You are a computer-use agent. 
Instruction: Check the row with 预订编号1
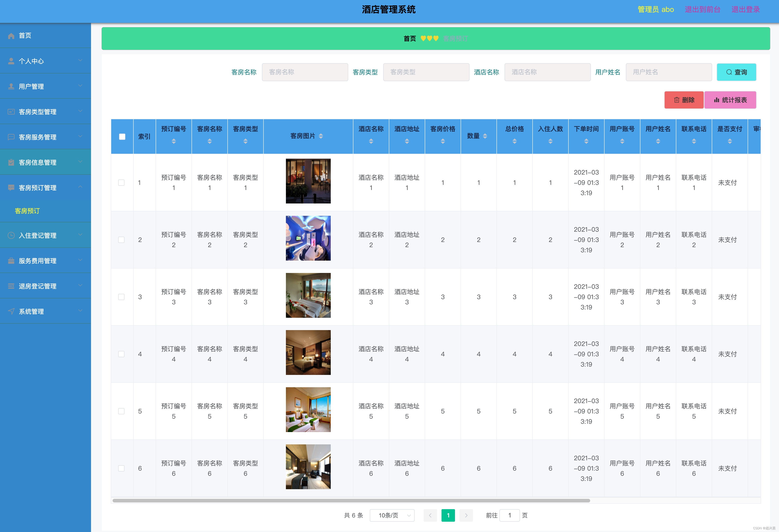pos(121,183)
